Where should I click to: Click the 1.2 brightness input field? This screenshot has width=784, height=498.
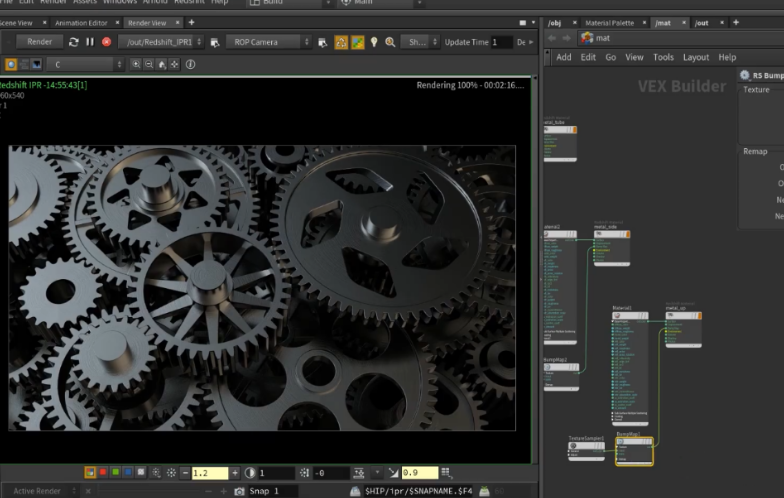(209, 472)
